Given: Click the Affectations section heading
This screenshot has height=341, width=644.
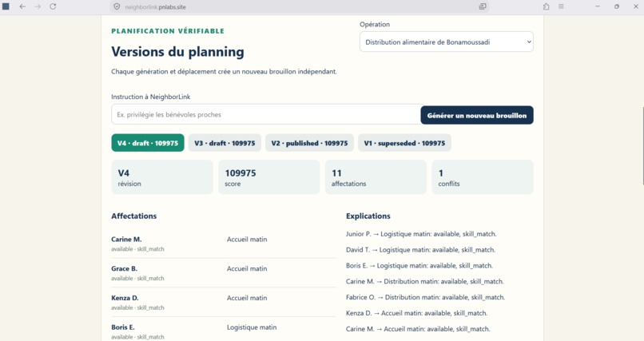Looking at the screenshot, I should click(x=134, y=216).
